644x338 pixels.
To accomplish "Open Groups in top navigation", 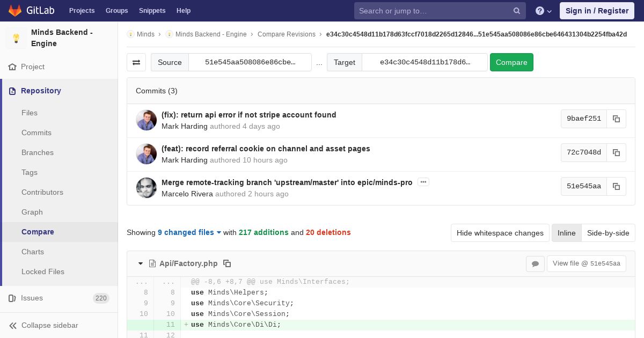I will 116,10.
